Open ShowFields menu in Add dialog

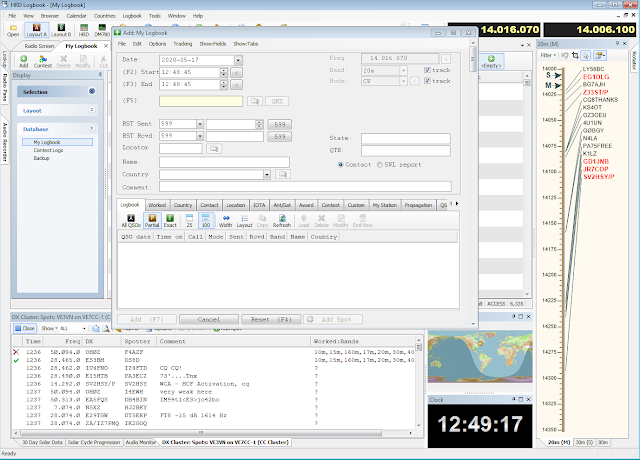pyautogui.click(x=212, y=44)
